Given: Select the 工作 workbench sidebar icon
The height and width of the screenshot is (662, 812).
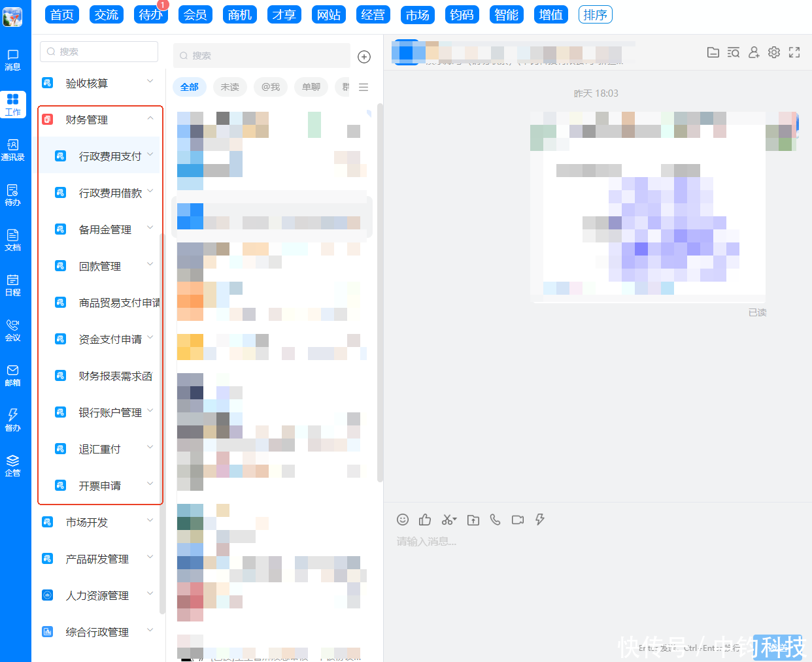Looking at the screenshot, I should pyautogui.click(x=12, y=105).
